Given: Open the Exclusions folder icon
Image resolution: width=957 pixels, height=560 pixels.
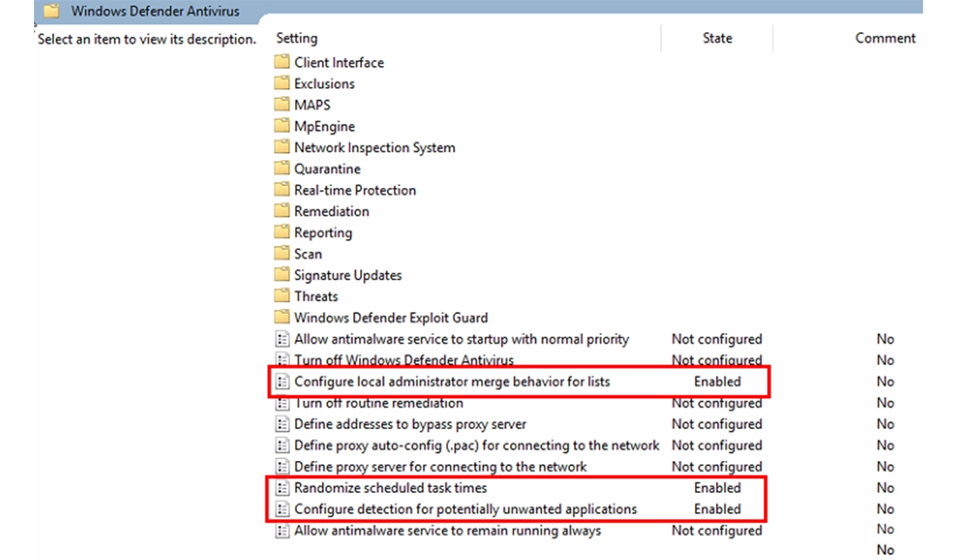Looking at the screenshot, I should pos(282,83).
